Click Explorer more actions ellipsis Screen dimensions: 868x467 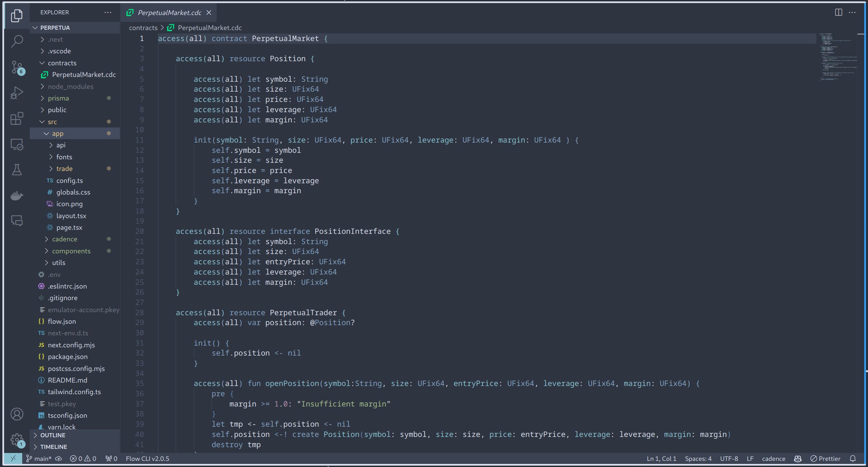click(108, 12)
